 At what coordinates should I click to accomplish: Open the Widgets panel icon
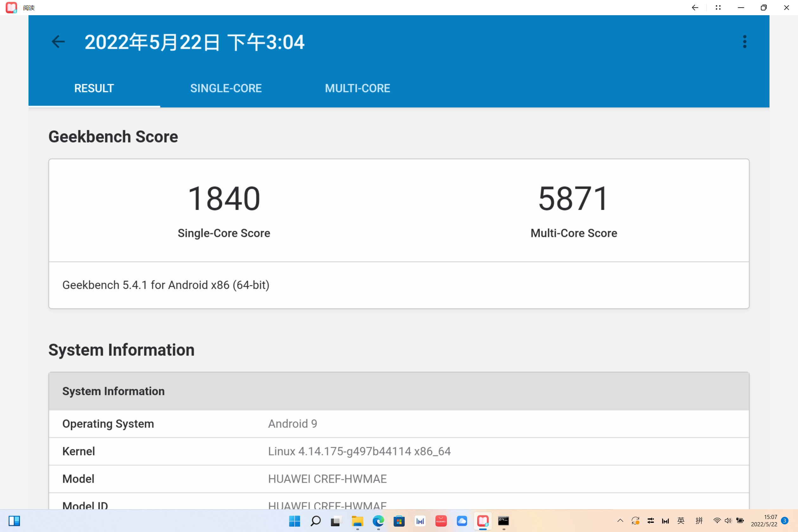(x=14, y=521)
